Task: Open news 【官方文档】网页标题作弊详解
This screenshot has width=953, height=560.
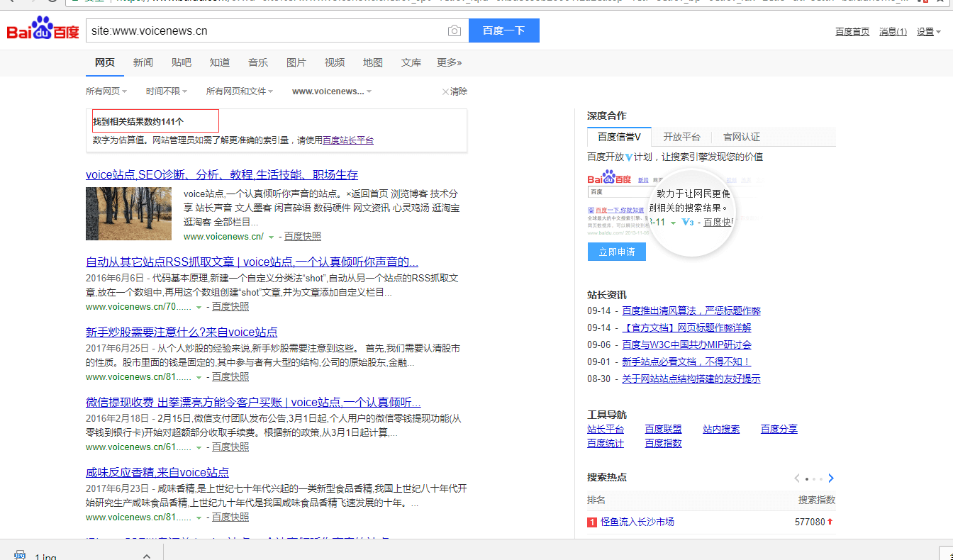Action: coord(686,327)
